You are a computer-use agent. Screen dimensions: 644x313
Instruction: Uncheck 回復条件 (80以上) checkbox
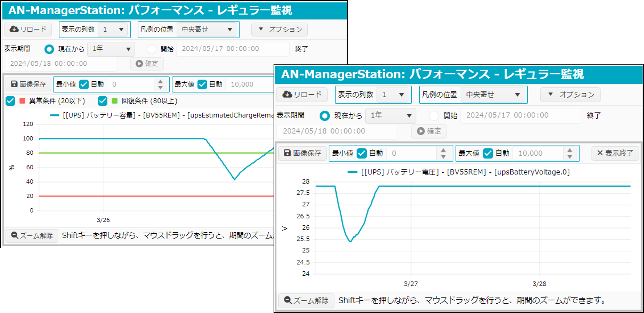[x=103, y=101]
